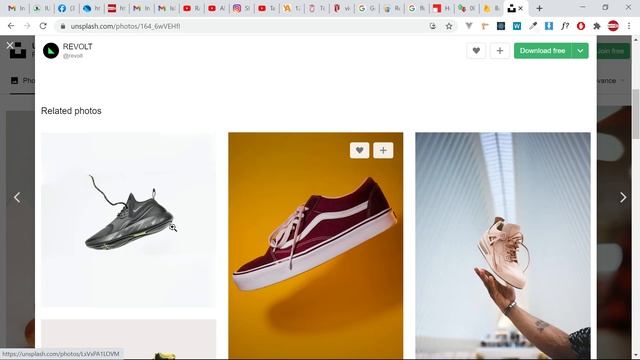
Task: Expand the download size dropdown arrow
Action: pos(580,51)
